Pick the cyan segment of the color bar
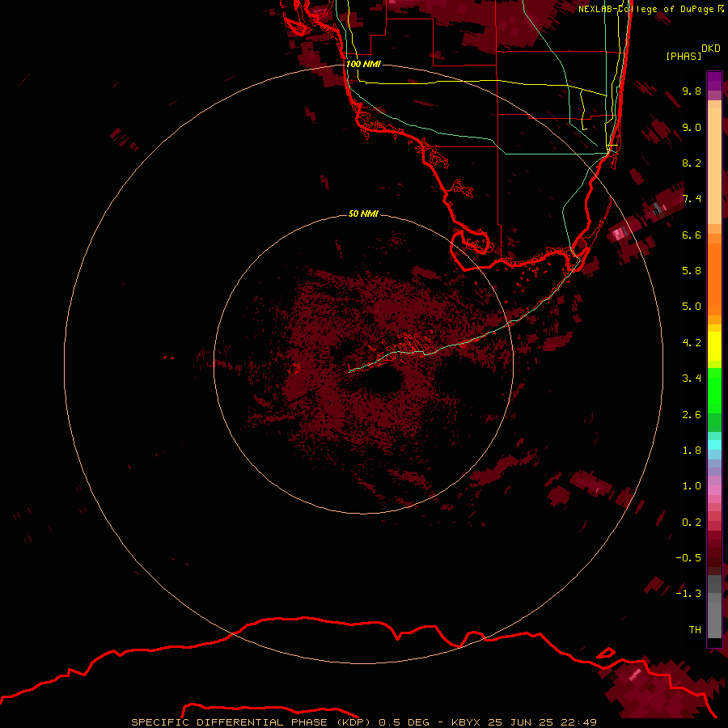 coord(714,445)
